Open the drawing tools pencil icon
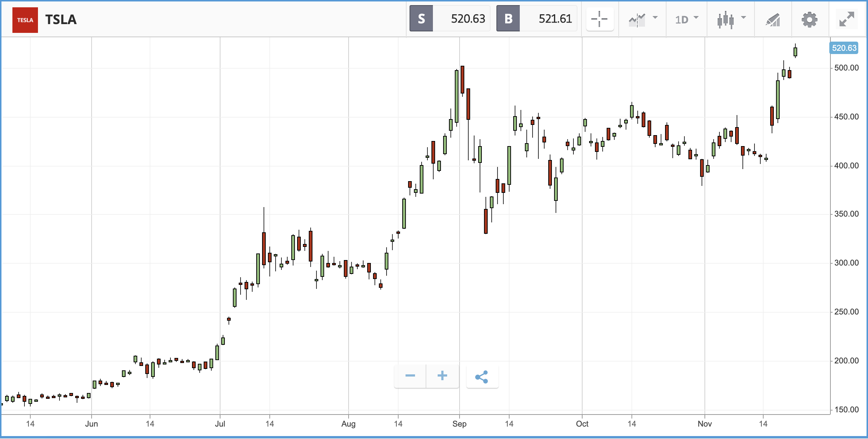 [x=773, y=20]
